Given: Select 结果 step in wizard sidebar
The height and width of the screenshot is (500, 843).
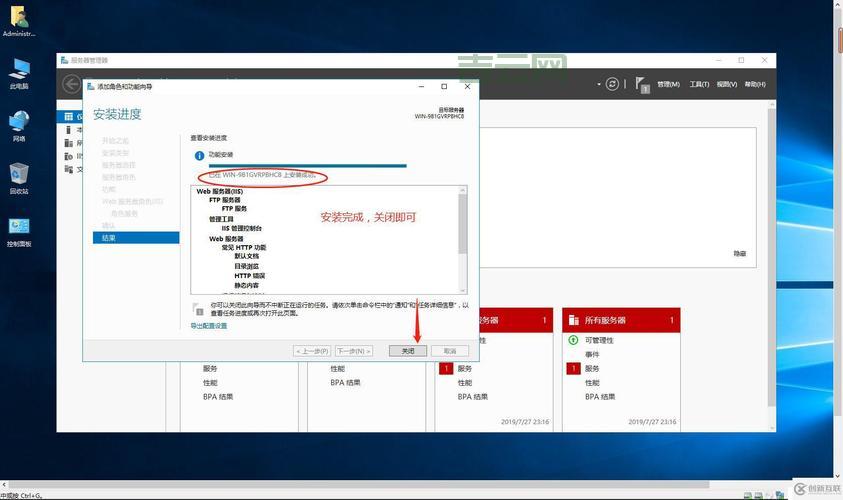Looking at the screenshot, I should click(x=109, y=238).
